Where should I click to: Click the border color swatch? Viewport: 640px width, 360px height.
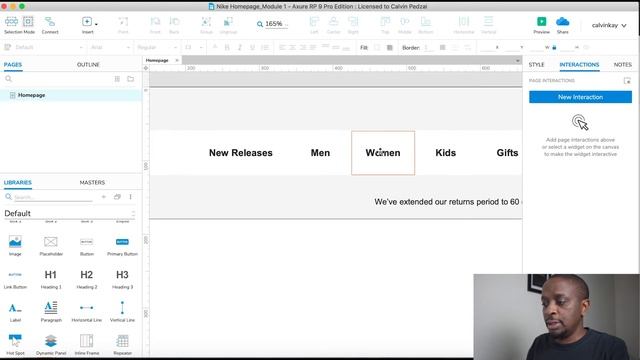coord(442,48)
